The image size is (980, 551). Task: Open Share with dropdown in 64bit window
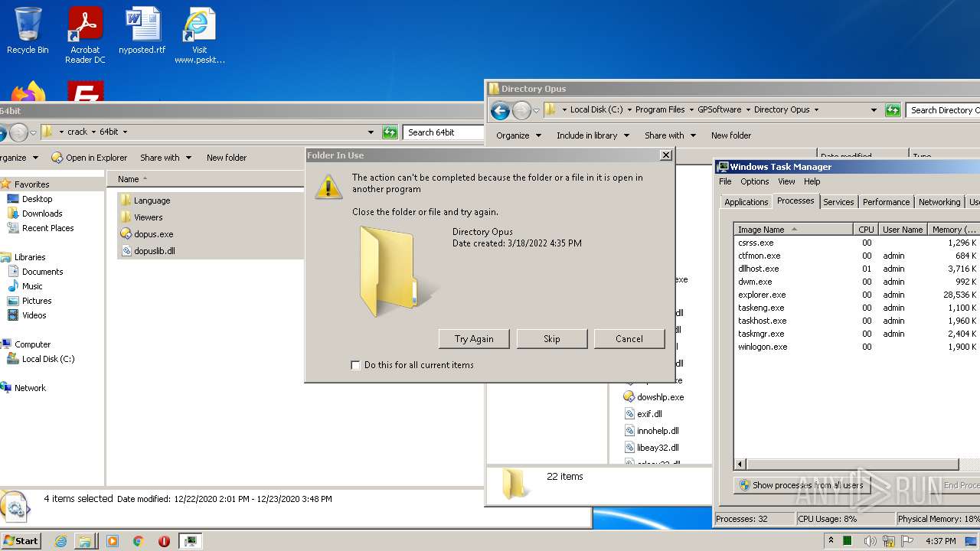(165, 158)
